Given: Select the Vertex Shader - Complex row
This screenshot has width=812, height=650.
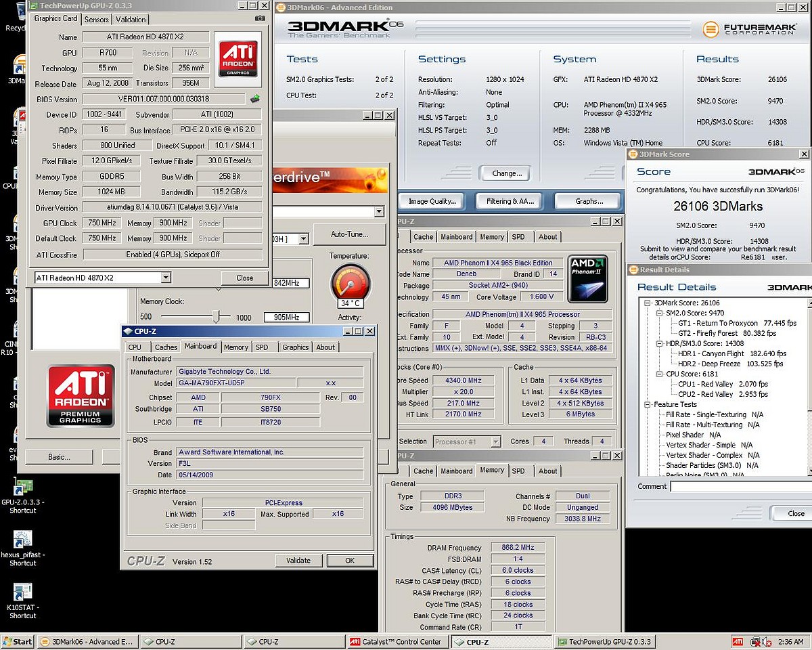Looking at the screenshot, I should pos(713,456).
